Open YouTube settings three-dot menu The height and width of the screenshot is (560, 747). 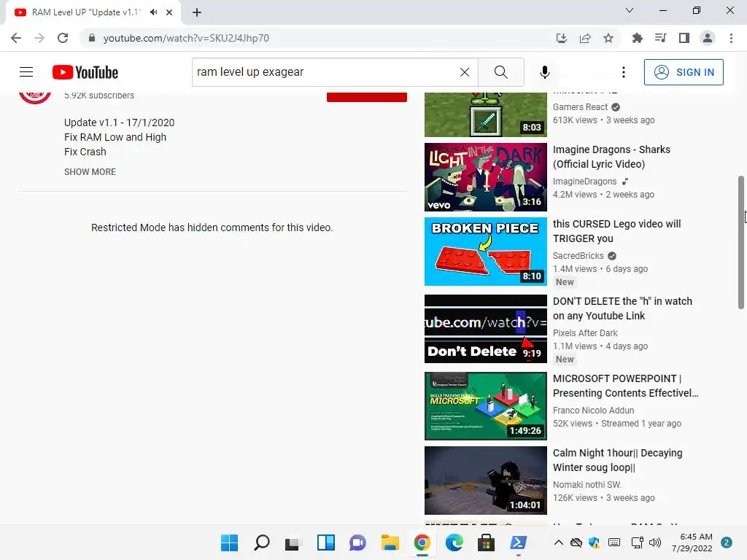coord(624,72)
